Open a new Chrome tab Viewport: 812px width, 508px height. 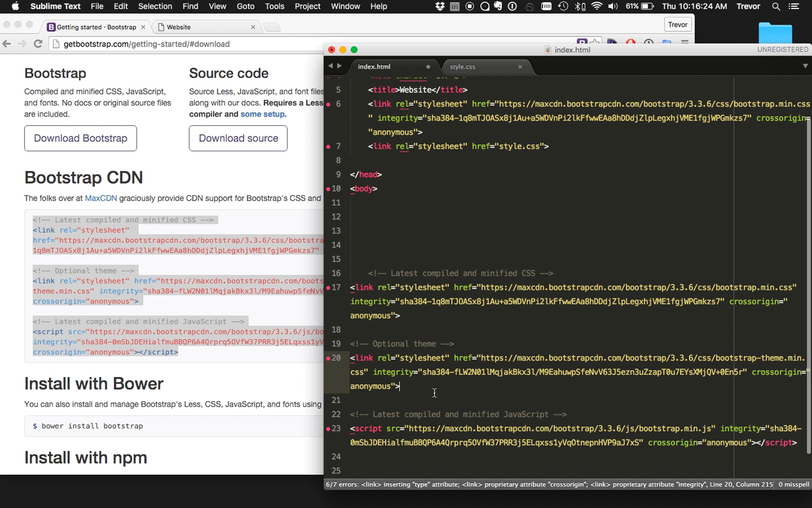coord(272,27)
